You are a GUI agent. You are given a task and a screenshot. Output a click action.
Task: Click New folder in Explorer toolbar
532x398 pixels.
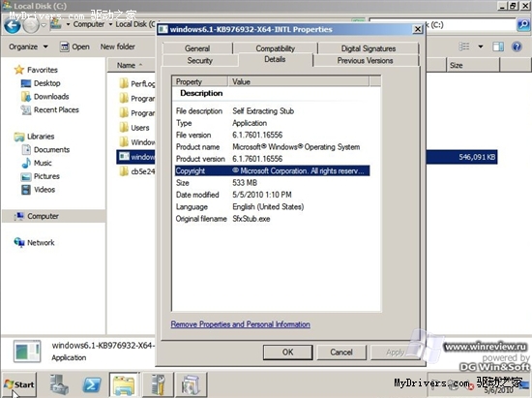(117, 46)
